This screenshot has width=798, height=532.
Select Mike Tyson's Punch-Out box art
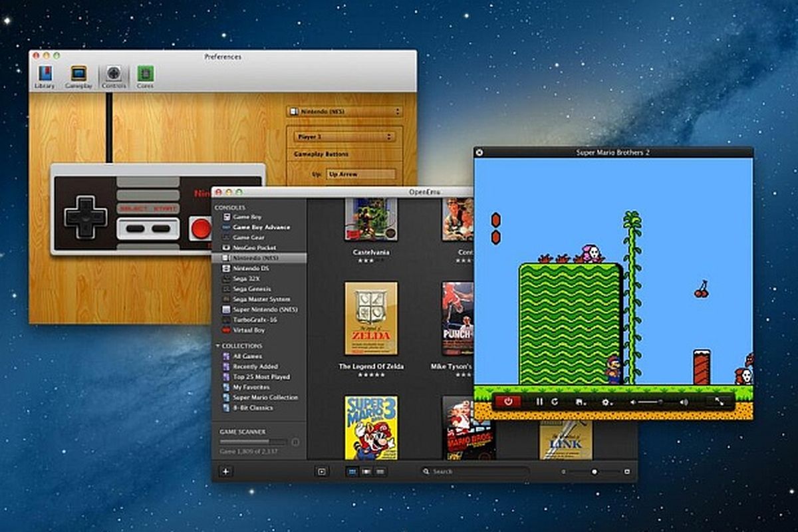tap(458, 319)
